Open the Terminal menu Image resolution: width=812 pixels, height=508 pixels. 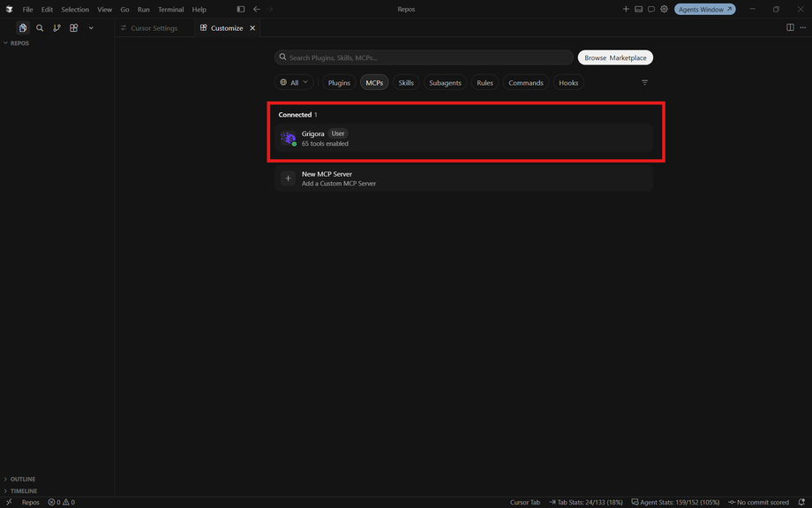tap(171, 10)
